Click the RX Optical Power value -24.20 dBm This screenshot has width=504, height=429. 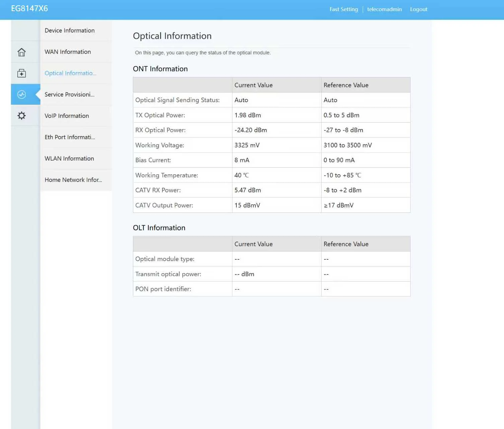[x=250, y=130]
